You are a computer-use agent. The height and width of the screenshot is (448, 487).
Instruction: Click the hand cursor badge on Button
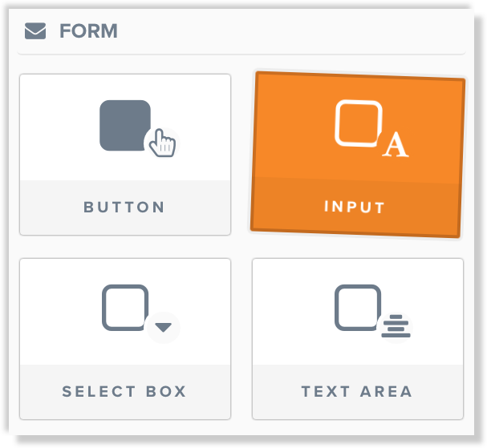coord(162,143)
